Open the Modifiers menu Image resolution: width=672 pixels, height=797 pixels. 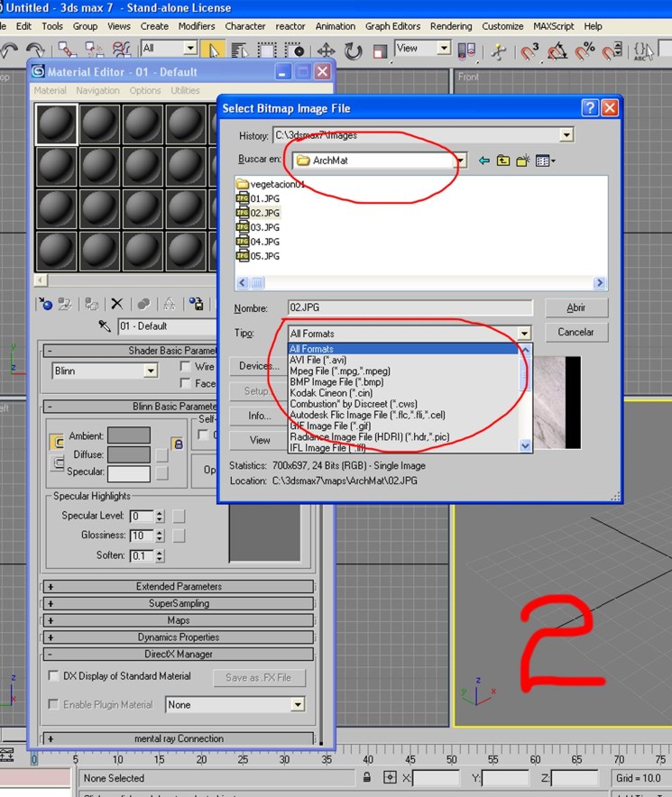[197, 26]
